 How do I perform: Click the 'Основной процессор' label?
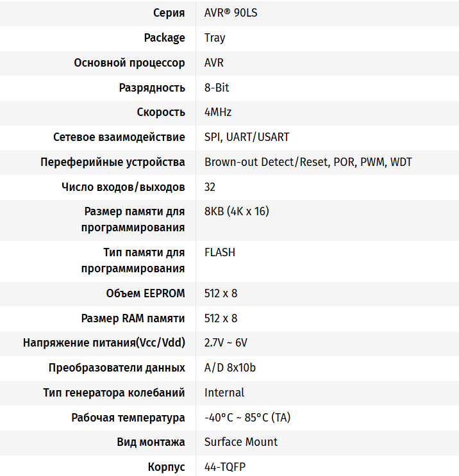pyautogui.click(x=129, y=63)
